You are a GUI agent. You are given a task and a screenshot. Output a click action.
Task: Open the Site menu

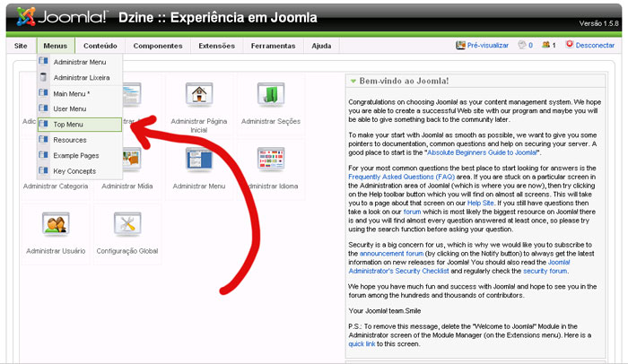pyautogui.click(x=21, y=46)
